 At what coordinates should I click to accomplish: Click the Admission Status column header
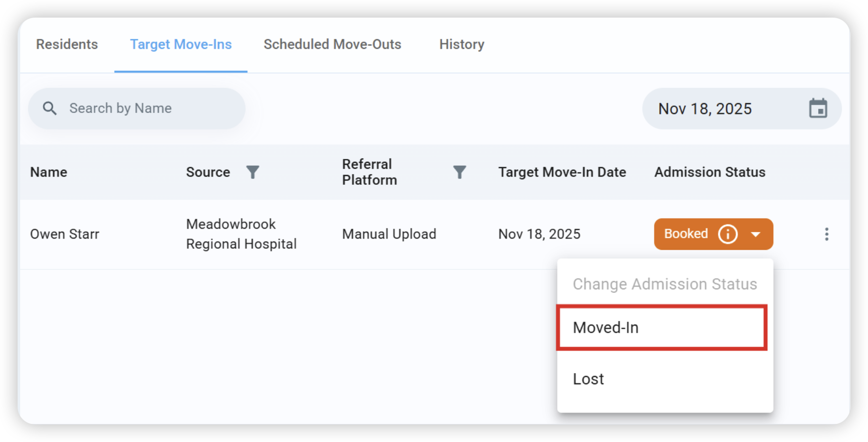tap(710, 172)
